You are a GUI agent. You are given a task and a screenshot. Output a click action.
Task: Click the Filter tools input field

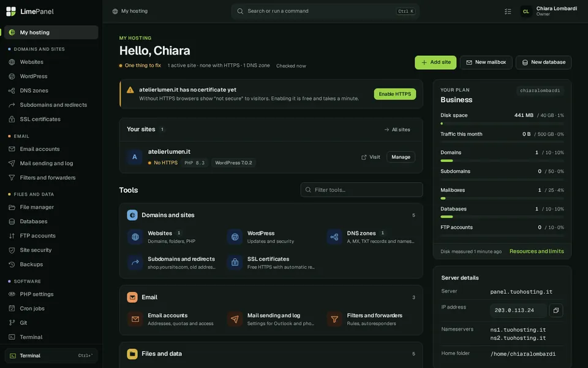[361, 190]
